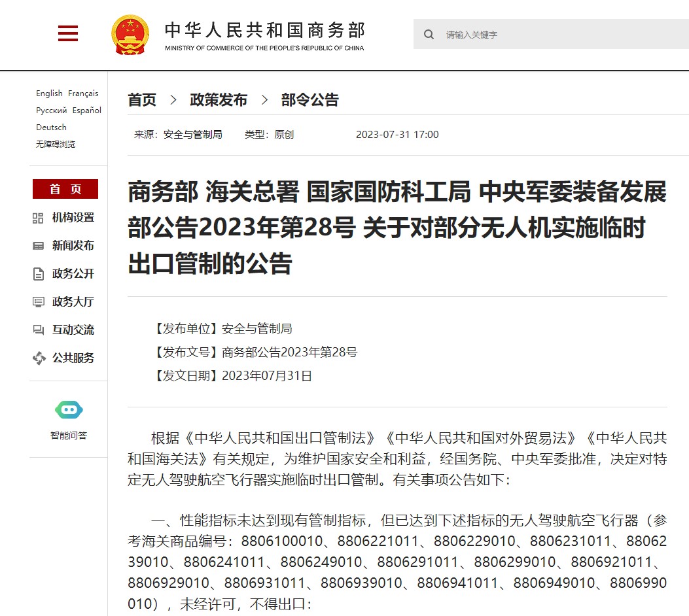Click 部令公告 in the breadcrumb
Image resolution: width=689 pixels, height=616 pixels.
(x=310, y=100)
